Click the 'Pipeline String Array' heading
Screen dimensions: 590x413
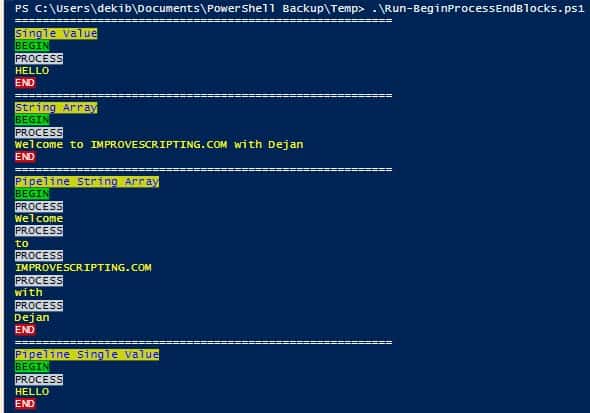pos(87,181)
